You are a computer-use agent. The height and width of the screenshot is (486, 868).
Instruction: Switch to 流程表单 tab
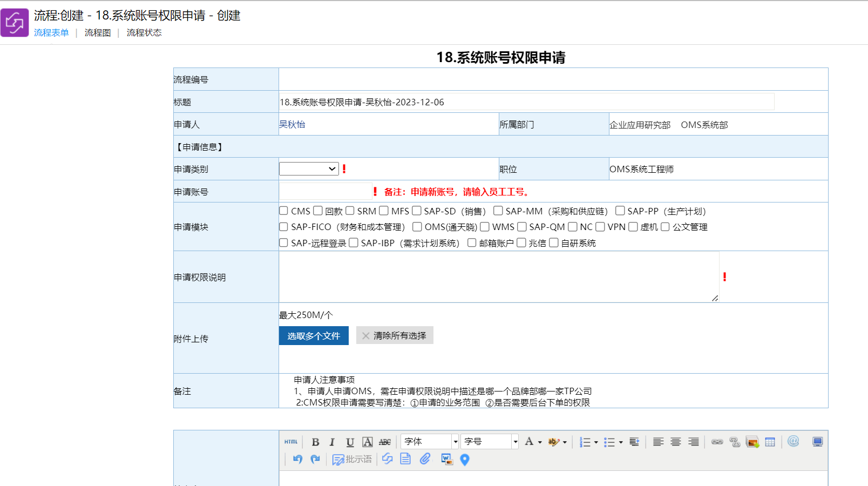point(51,32)
